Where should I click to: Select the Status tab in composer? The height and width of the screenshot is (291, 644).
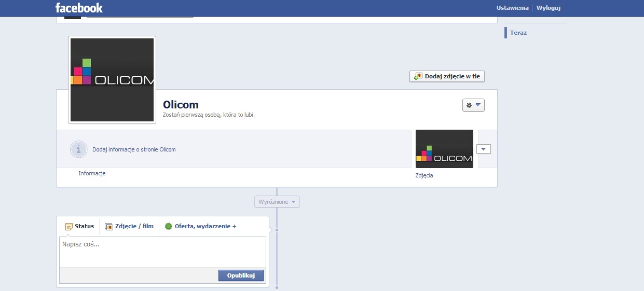[x=79, y=226]
